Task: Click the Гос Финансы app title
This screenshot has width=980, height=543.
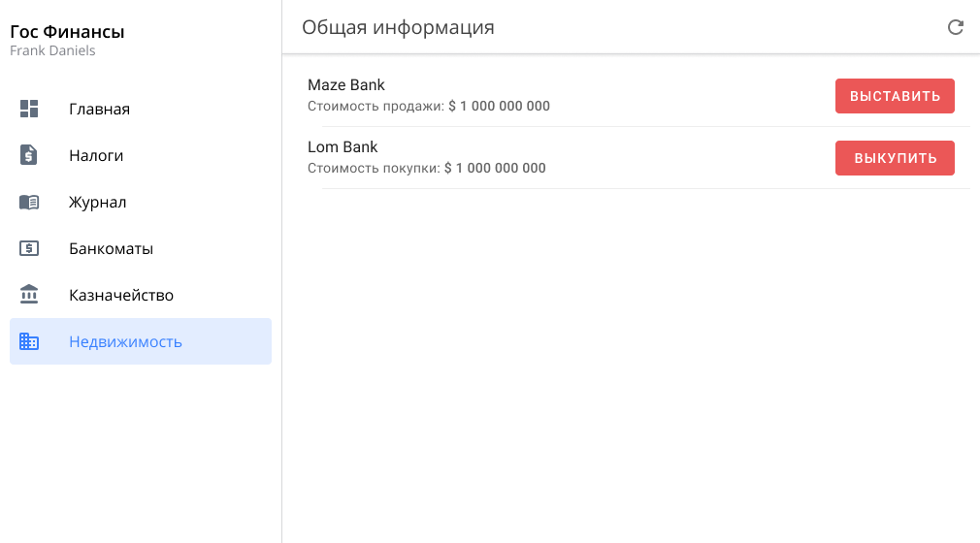Action: 67,32
